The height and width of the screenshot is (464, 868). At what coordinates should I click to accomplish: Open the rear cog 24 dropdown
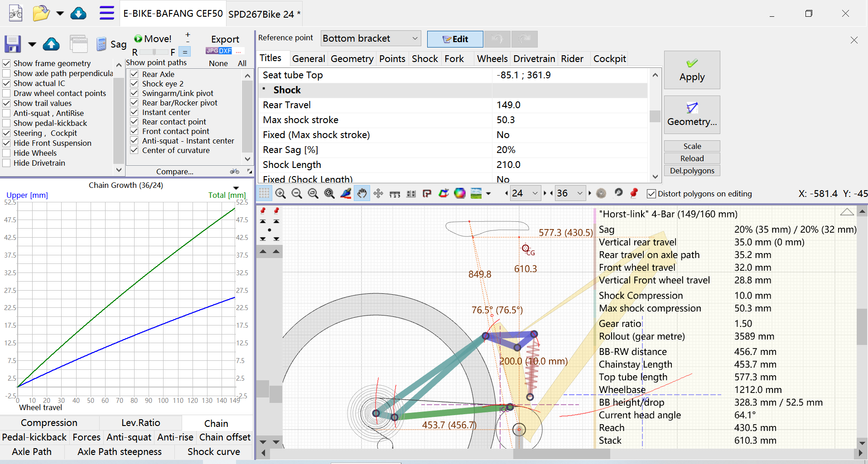tap(525, 194)
